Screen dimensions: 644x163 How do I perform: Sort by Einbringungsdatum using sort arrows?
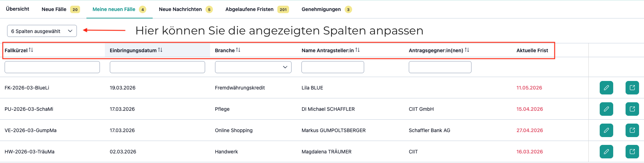[x=160, y=50]
